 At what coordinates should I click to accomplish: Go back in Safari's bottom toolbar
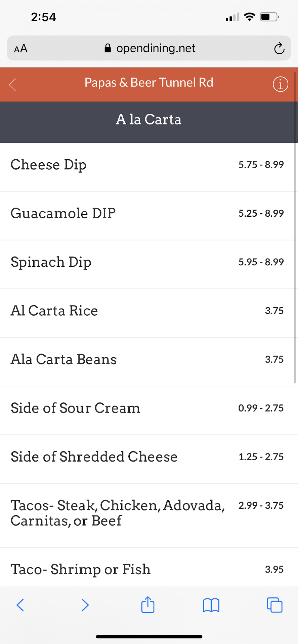(20, 605)
